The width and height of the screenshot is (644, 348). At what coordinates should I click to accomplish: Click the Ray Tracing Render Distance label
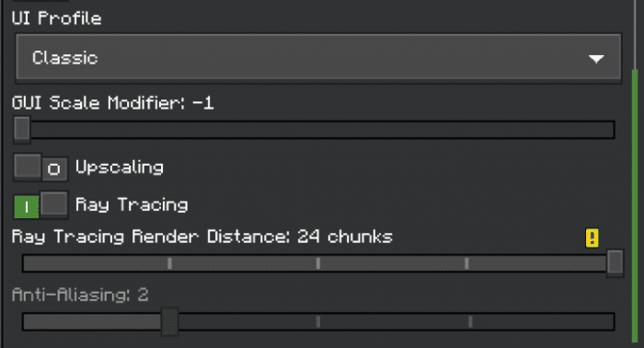tap(202, 237)
